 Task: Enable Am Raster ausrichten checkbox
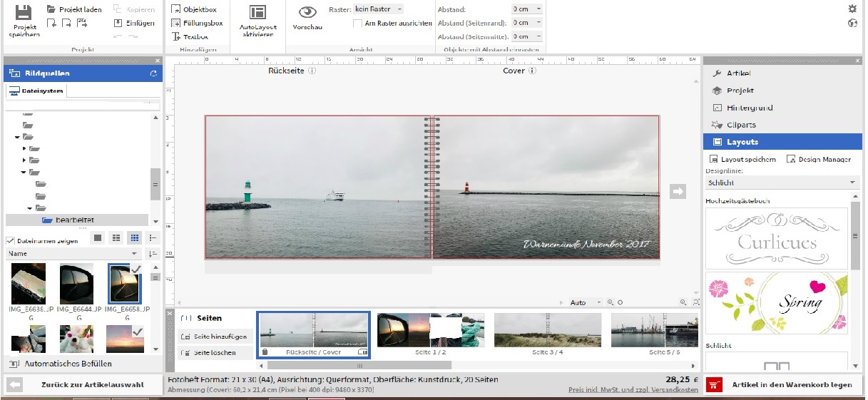(x=357, y=24)
